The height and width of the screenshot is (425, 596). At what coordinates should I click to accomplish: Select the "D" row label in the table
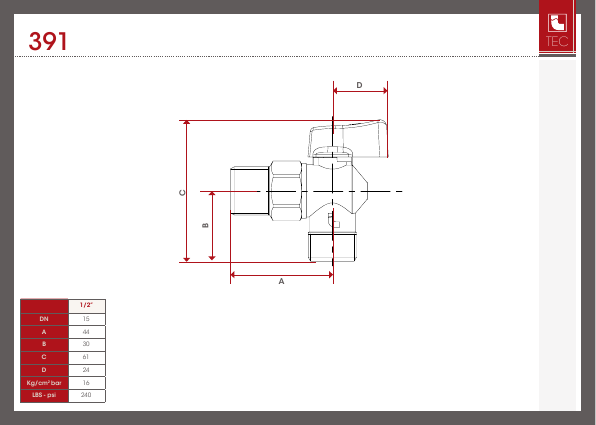(x=44, y=370)
